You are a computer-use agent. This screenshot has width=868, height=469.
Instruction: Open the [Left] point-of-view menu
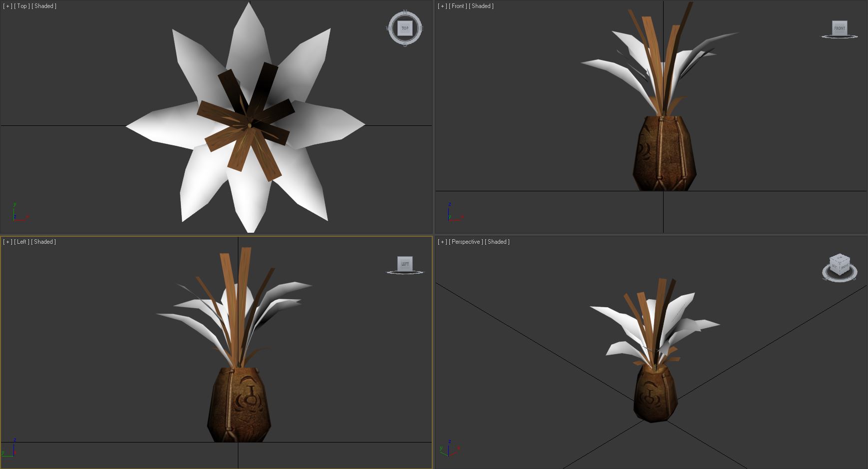tap(22, 242)
